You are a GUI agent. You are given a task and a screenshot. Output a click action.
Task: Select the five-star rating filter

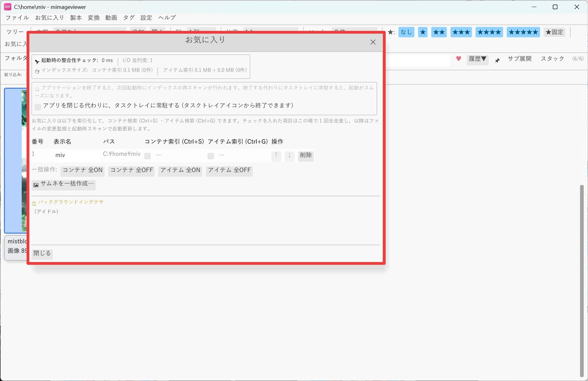(x=523, y=32)
